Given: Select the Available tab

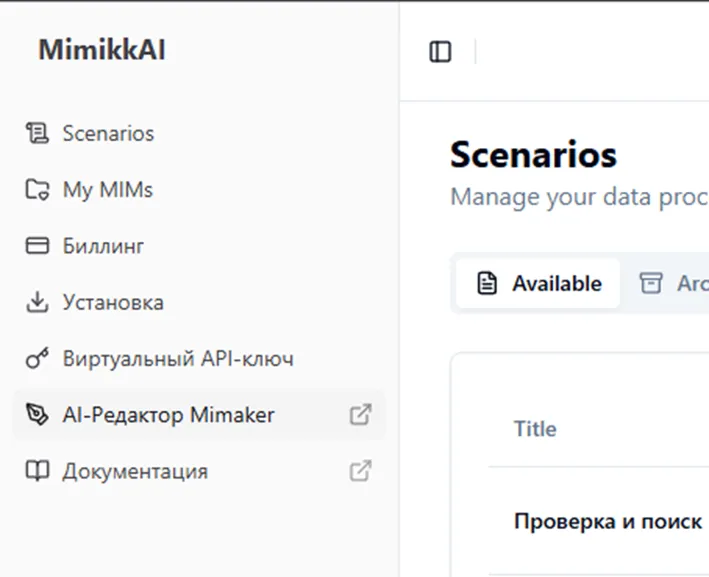Looking at the screenshot, I should point(538,284).
